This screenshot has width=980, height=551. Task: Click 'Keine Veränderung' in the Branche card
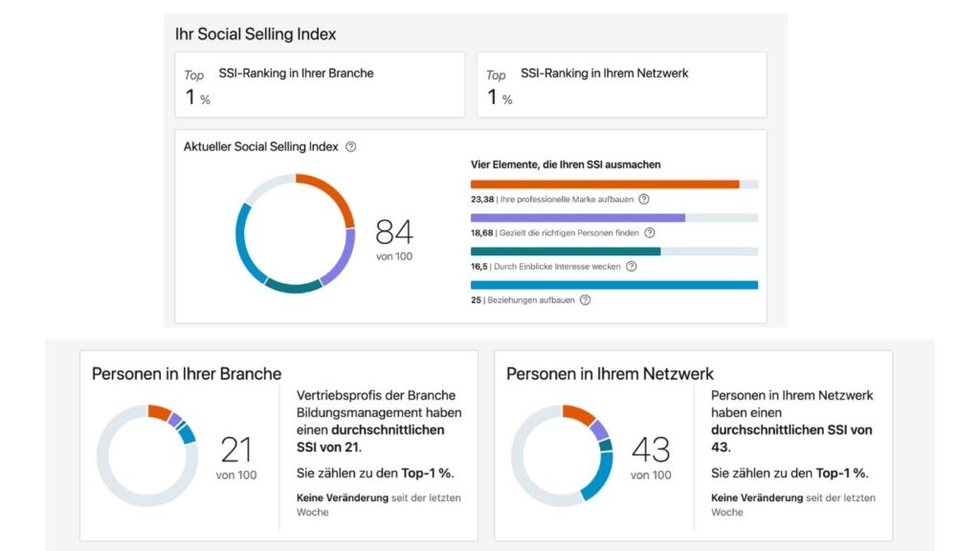343,497
